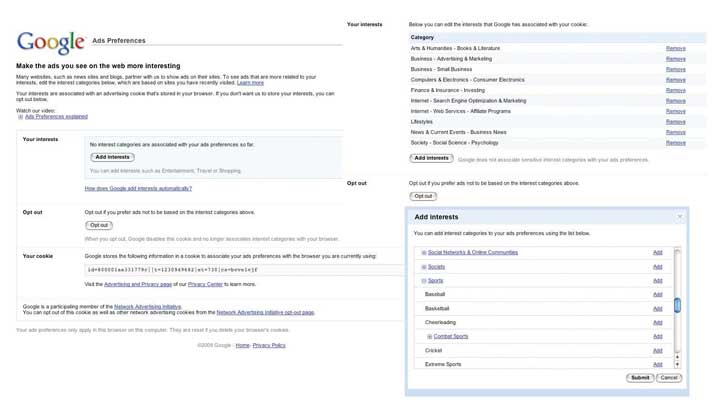Viewport: 720px width, 409px height.
Task: Click the interests list scrollbar thumb
Action: point(677,305)
